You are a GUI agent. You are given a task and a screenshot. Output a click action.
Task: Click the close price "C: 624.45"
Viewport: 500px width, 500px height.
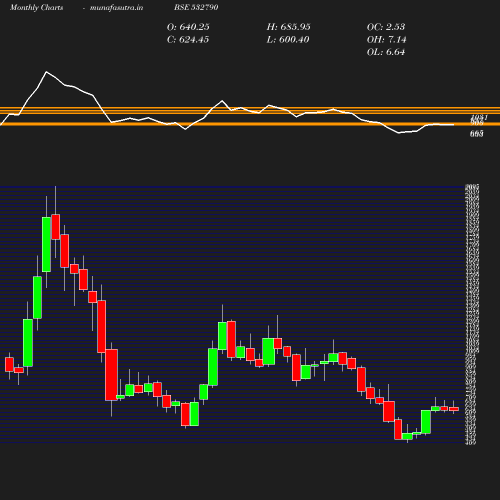point(188,39)
